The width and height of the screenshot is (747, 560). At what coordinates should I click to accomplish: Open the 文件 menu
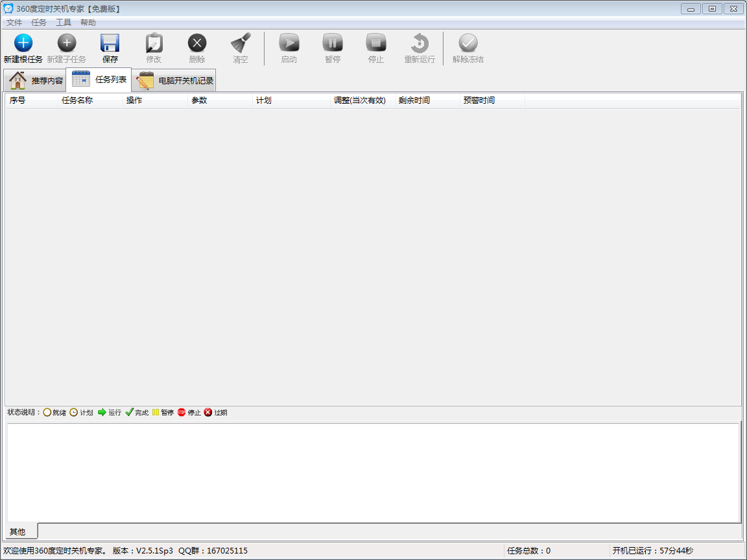click(x=14, y=23)
